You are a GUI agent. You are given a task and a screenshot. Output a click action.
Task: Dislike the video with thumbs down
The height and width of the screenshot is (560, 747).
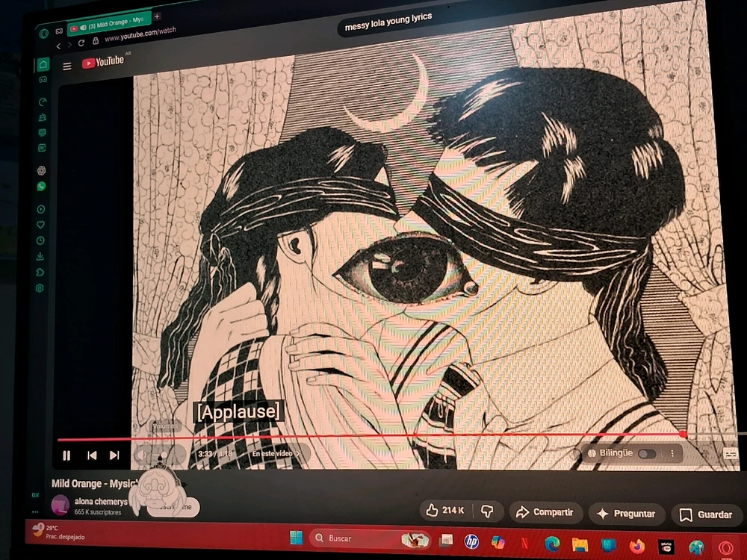[487, 511]
